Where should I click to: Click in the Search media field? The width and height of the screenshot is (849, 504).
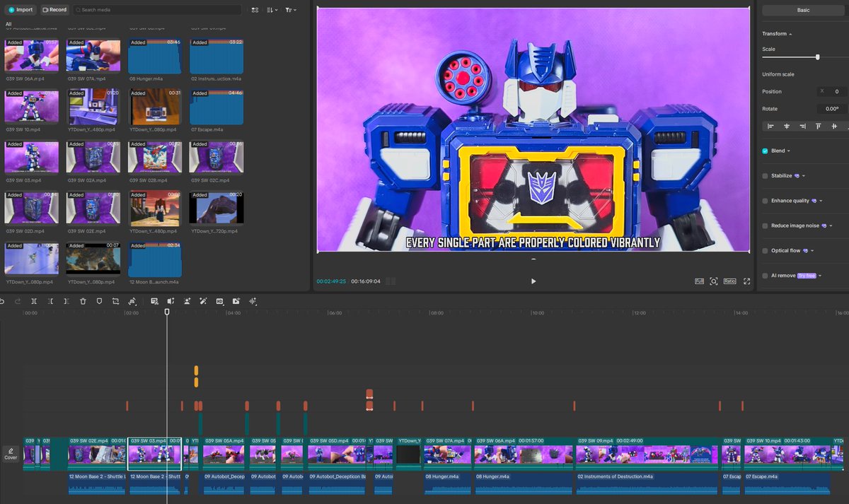click(x=159, y=10)
